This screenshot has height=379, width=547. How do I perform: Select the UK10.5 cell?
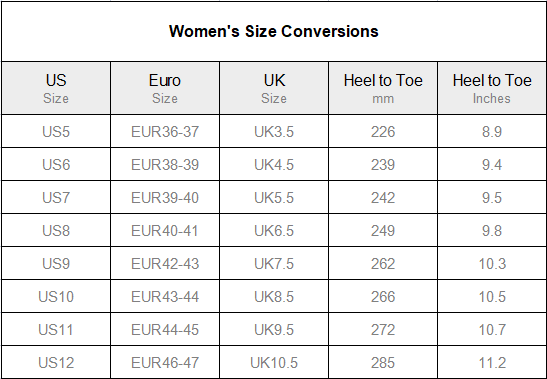click(x=274, y=362)
